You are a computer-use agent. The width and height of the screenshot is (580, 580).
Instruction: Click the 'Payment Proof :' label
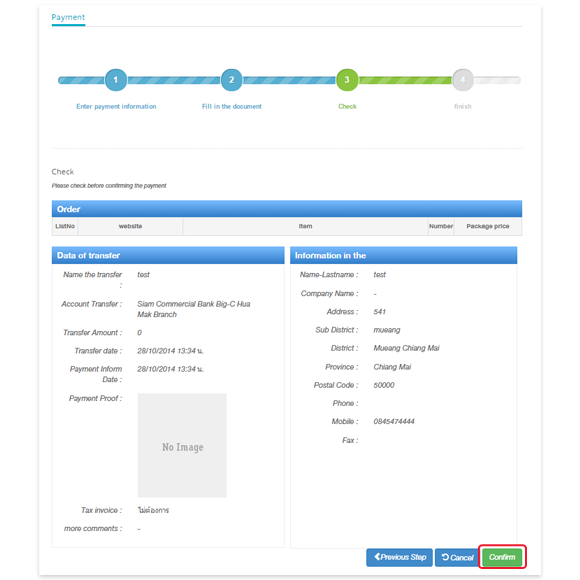(95, 398)
